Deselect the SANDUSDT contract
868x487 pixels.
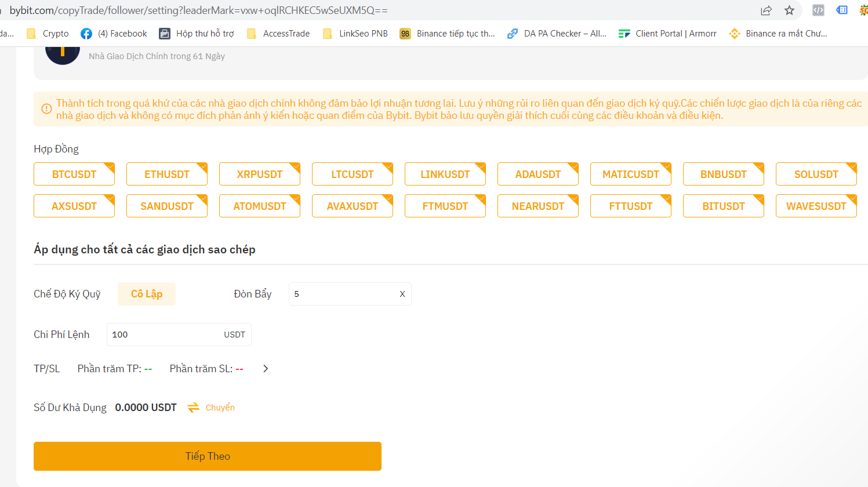click(167, 206)
